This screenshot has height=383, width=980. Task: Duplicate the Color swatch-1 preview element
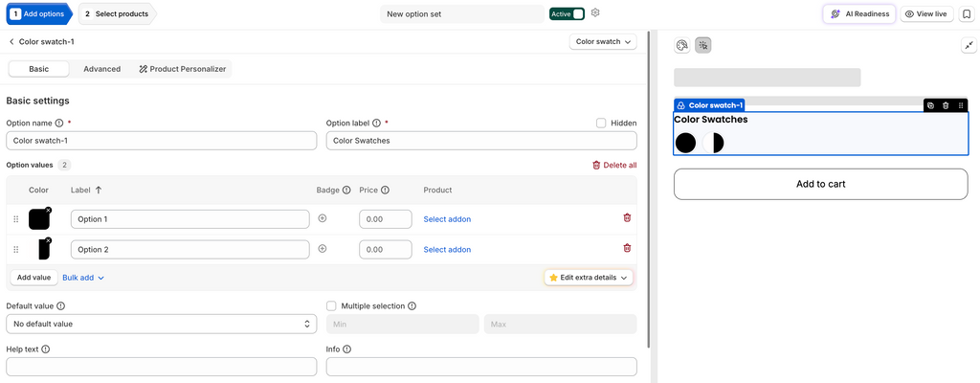tap(930, 105)
